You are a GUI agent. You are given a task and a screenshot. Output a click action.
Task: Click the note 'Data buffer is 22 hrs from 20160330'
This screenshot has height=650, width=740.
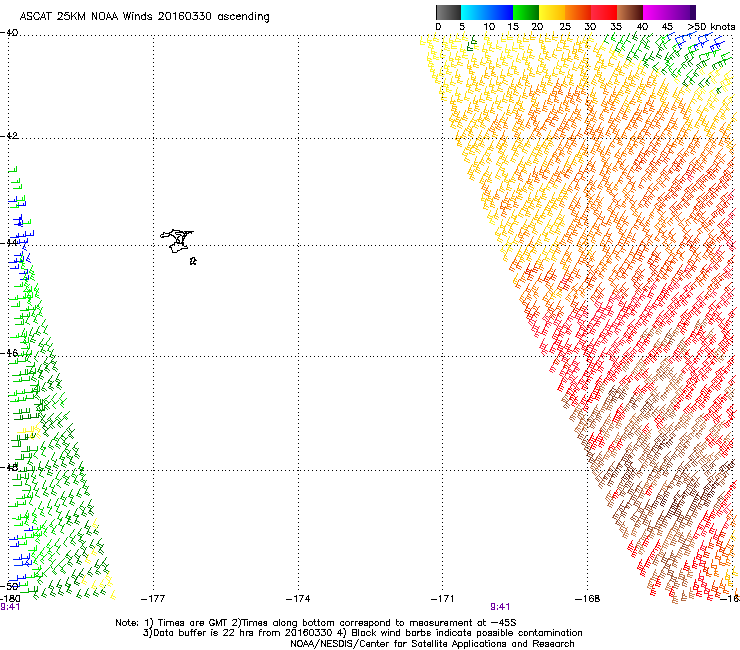[x=243, y=633]
